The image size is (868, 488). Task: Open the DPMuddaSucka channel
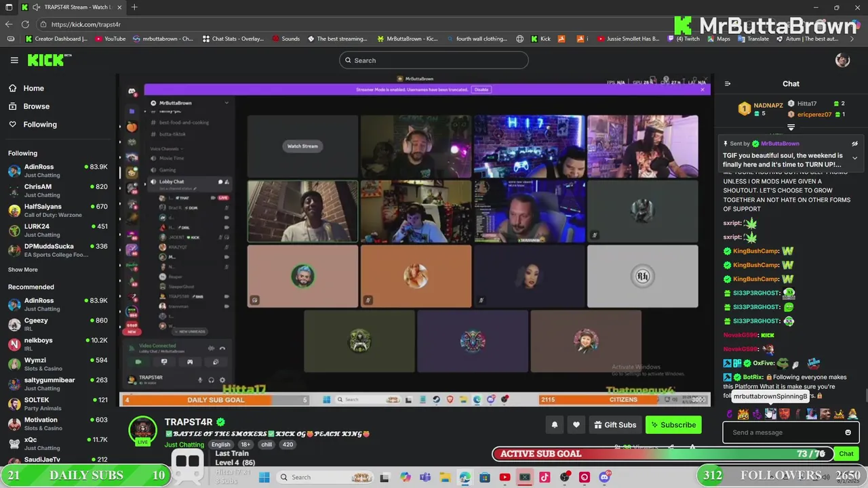pos(58,250)
